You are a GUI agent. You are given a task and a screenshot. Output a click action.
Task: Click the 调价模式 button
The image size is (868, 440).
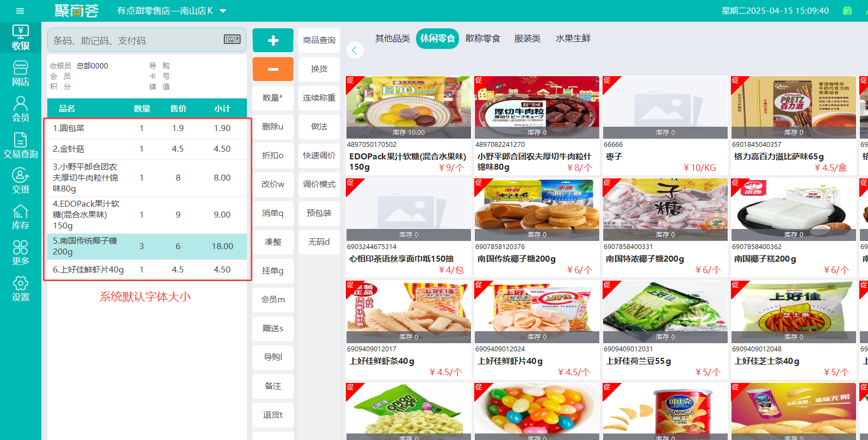click(x=319, y=184)
